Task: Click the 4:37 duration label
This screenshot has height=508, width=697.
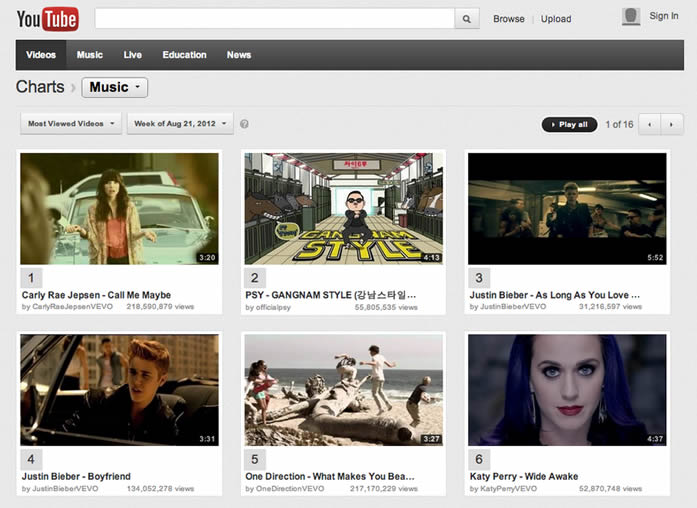Action: [655, 439]
